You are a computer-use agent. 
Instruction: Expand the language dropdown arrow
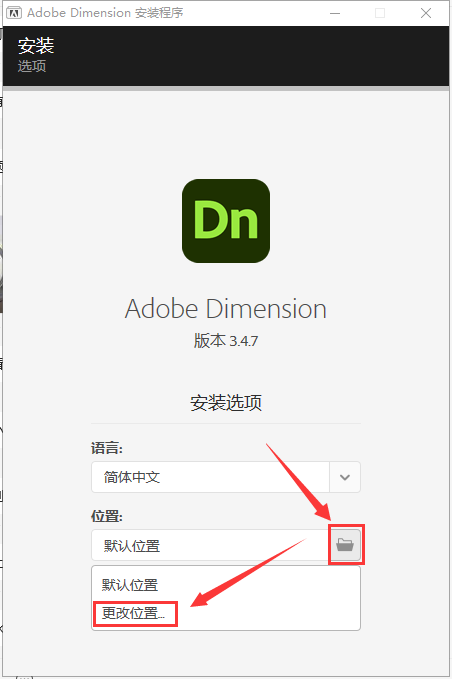pyautogui.click(x=345, y=477)
